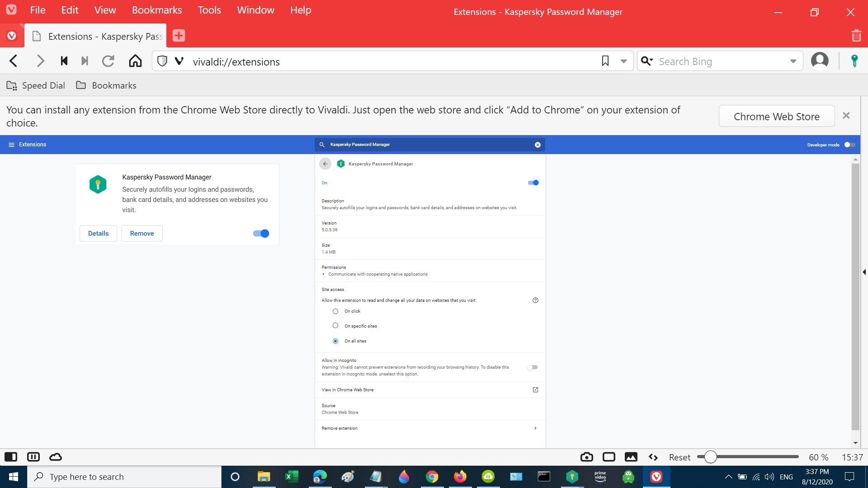Open the Kaspersky extension toolbar icon
The width and height of the screenshot is (868, 488).
(x=854, y=61)
